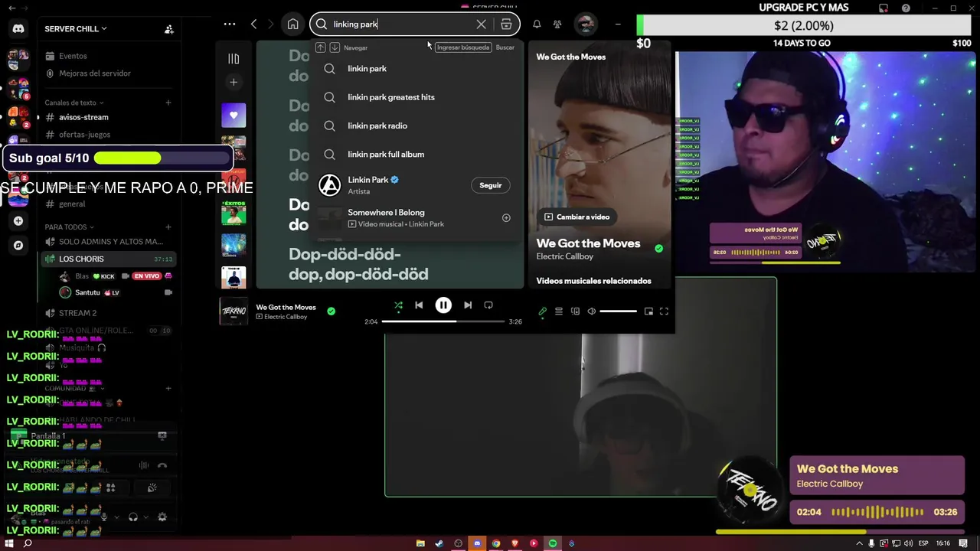This screenshot has height=551, width=980.
Task: Go to Spotify Home
Action: click(x=292, y=24)
